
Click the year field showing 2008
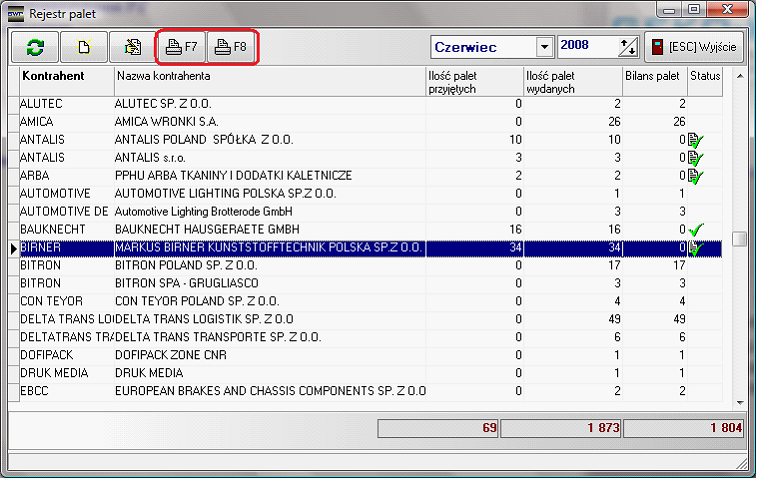pyautogui.click(x=587, y=47)
